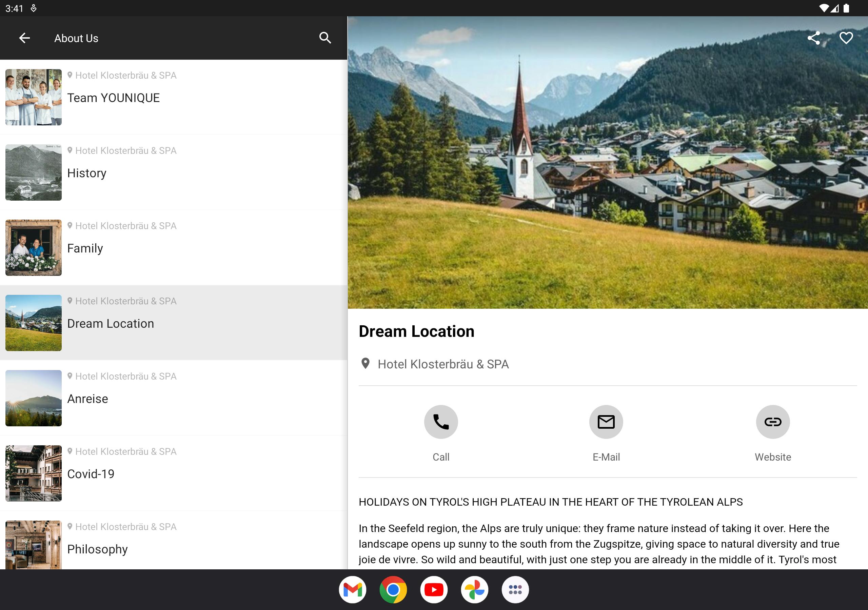Screen dimensions: 868x610
Task: Tap the Philosophy interior thumbnail
Action: coord(33,545)
